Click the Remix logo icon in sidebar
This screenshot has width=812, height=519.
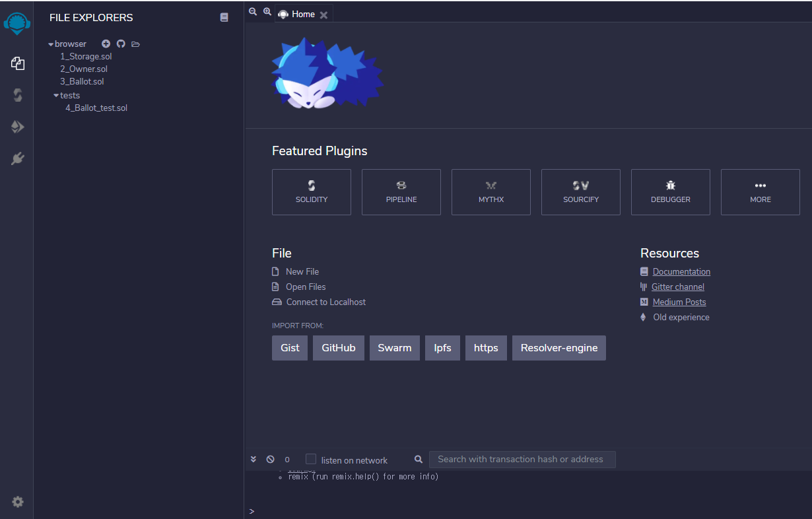17,23
